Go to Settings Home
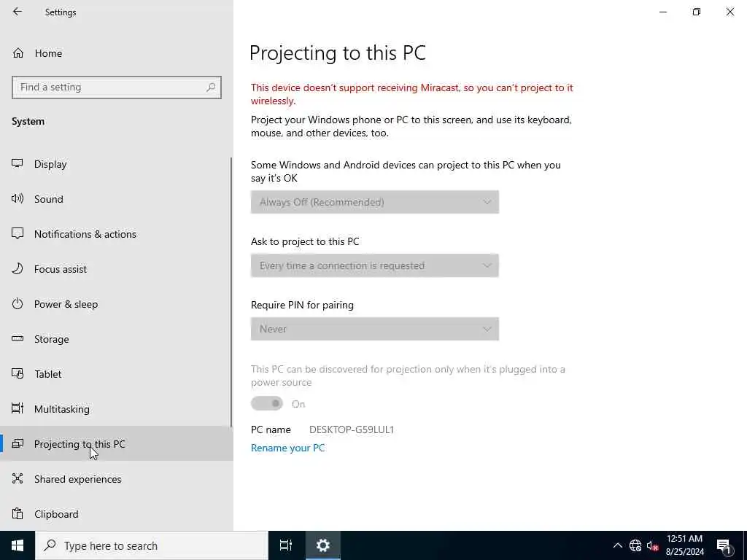Viewport: 747px width, 560px height. pos(116,53)
